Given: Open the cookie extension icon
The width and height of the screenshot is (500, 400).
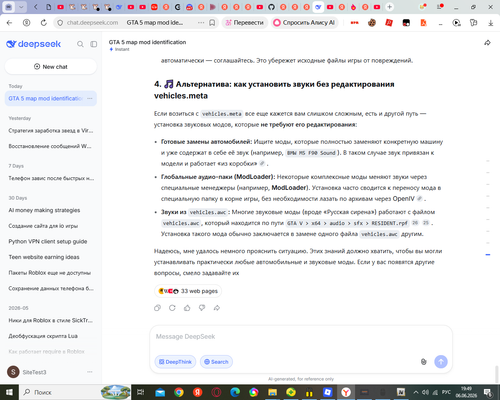Looking at the screenshot, I should coord(372,23).
